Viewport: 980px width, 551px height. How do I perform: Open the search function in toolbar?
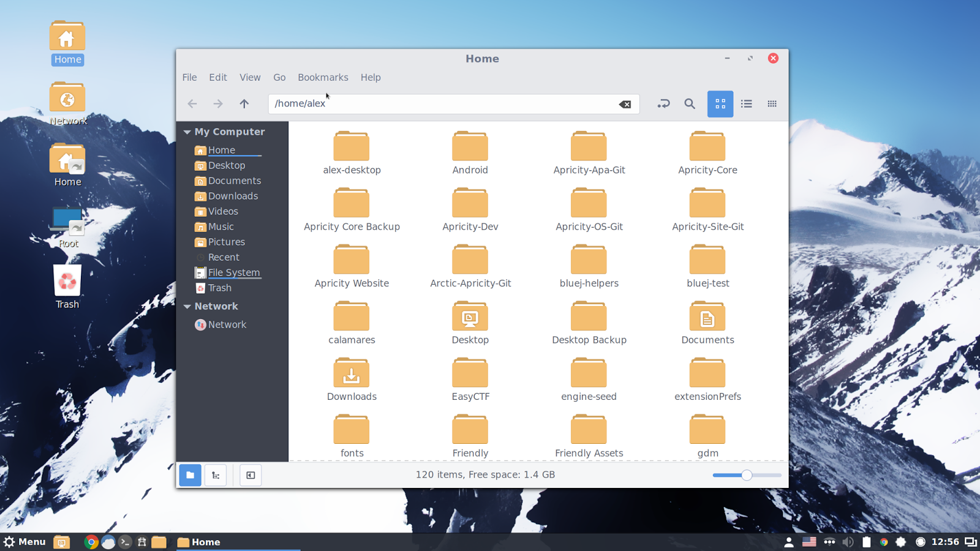pos(690,103)
